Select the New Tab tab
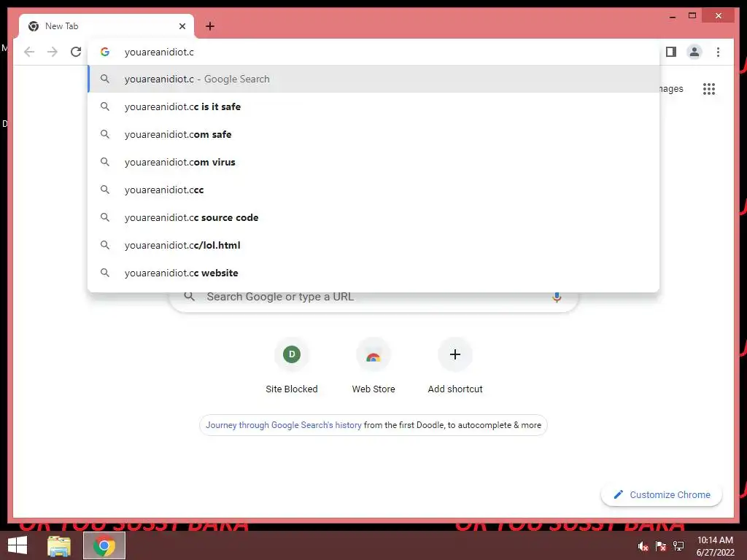This screenshot has height=560, width=747. point(107,26)
